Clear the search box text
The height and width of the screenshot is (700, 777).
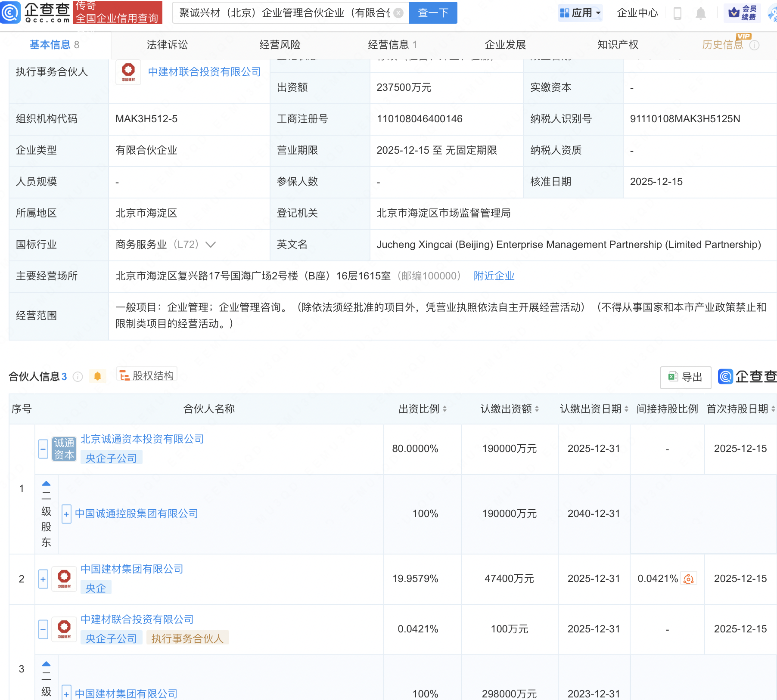tap(399, 13)
